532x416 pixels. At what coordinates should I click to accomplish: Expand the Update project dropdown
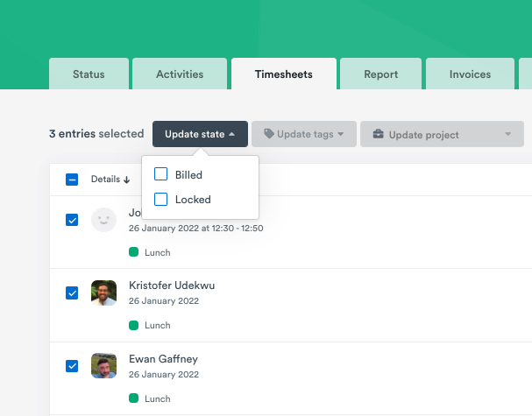pyautogui.click(x=442, y=135)
